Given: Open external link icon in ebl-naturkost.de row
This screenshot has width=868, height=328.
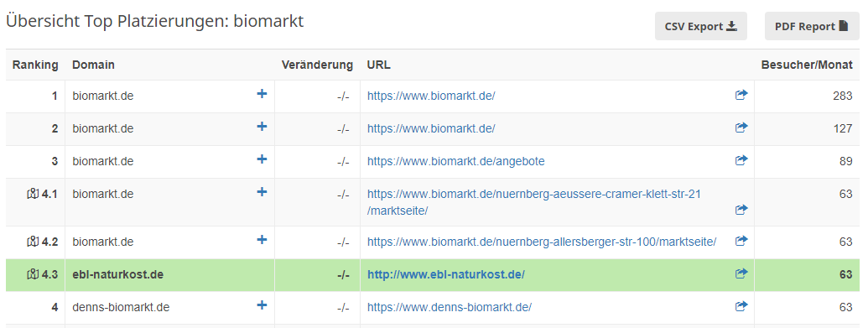Looking at the screenshot, I should 741,273.
